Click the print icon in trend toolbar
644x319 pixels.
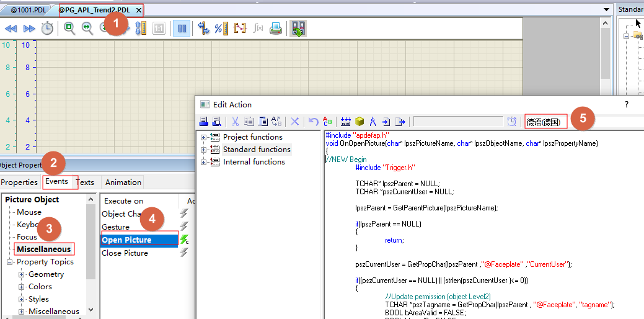pyautogui.click(x=276, y=29)
